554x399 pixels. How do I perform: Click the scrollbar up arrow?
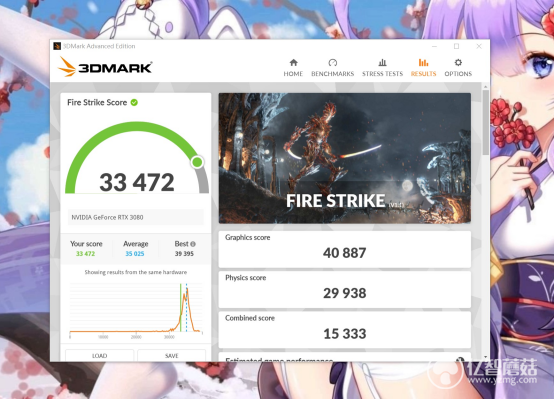pos(486,87)
